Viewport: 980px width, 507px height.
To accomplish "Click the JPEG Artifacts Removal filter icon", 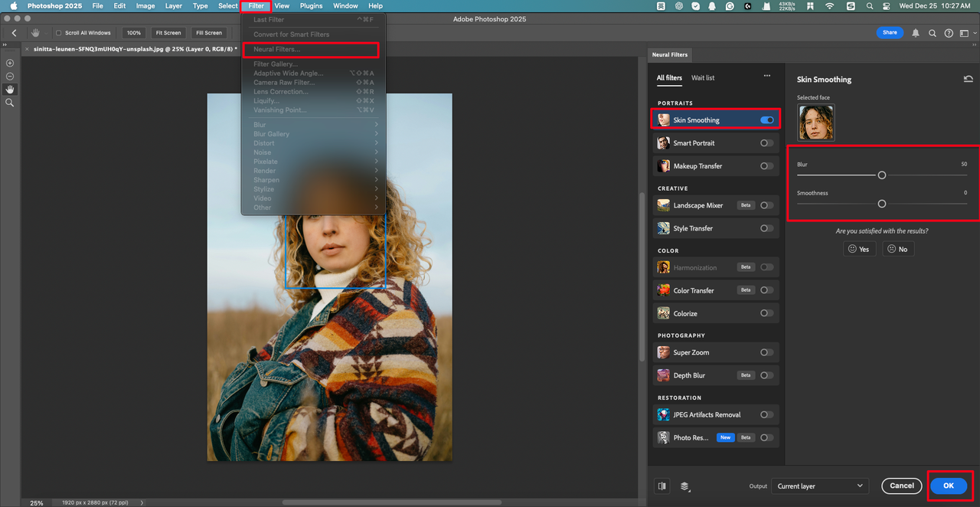I will 664,414.
